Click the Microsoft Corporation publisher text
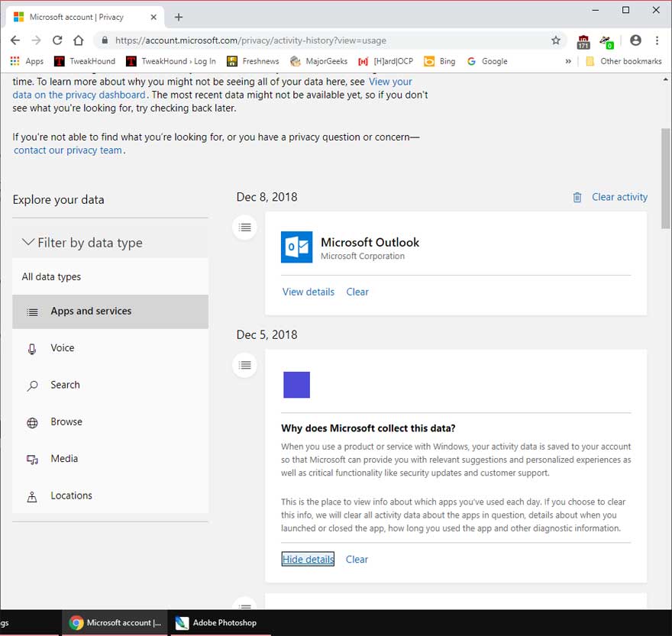The image size is (672, 636). (x=363, y=257)
